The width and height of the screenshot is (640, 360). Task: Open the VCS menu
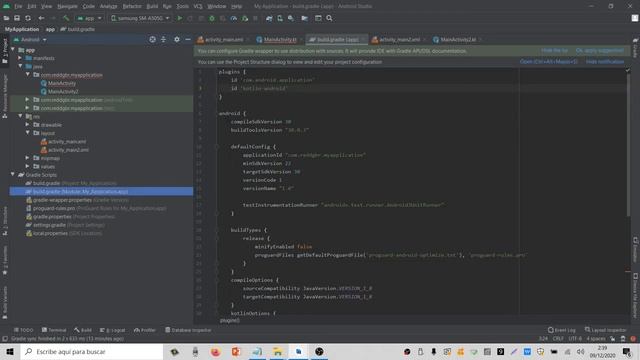[198, 7]
